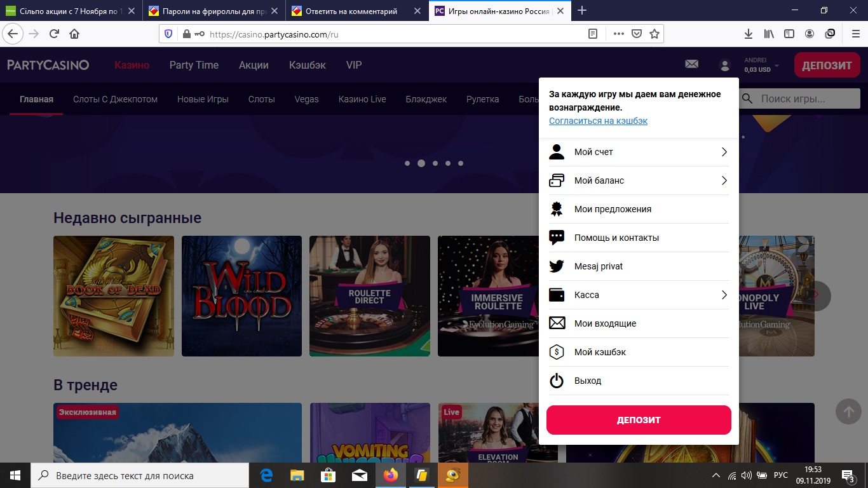This screenshot has height=488, width=868.
Task: Toggle reader view icon in address bar
Action: [593, 34]
